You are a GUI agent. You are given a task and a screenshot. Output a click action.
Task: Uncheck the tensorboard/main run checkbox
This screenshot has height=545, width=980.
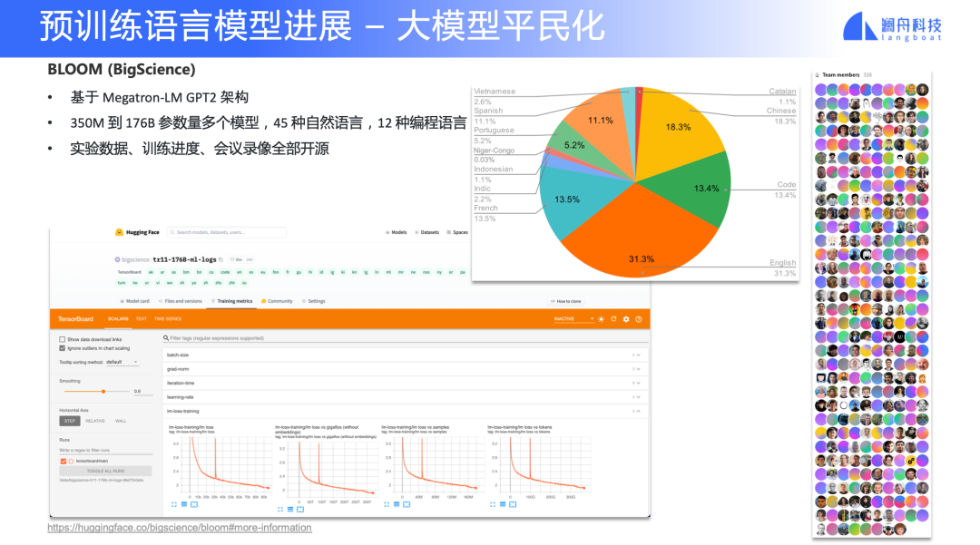(x=64, y=462)
